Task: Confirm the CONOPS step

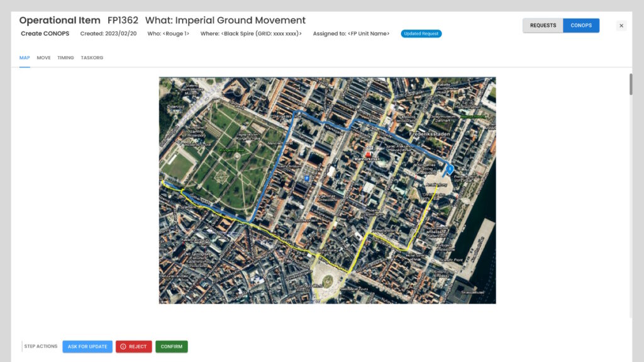Action: [171, 347]
